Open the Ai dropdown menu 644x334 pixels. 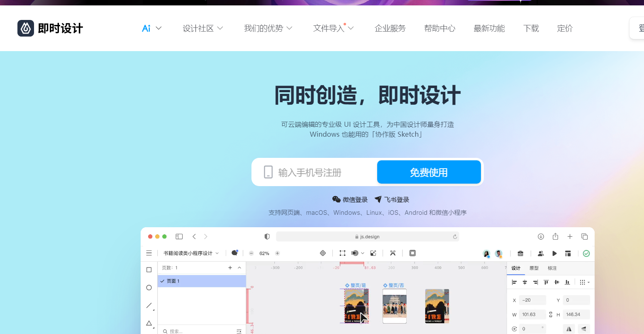(x=151, y=28)
